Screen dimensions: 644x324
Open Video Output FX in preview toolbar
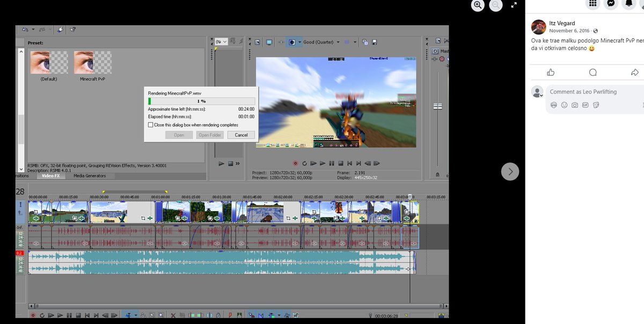[281, 42]
